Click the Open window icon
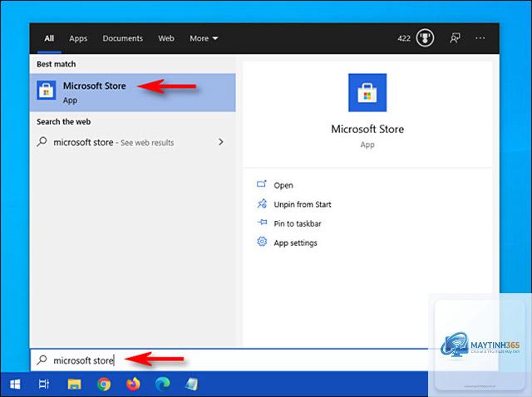The width and height of the screenshot is (532, 397). pyautogui.click(x=262, y=184)
